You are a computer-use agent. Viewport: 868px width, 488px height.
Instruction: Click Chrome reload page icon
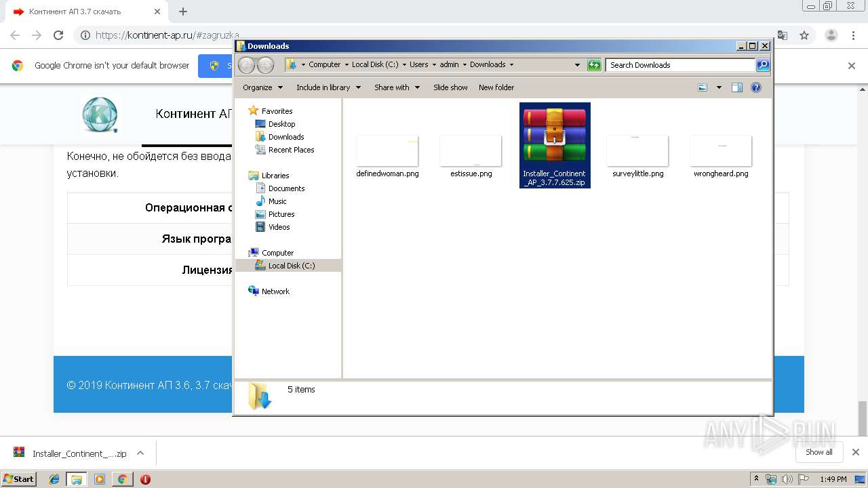[58, 35]
